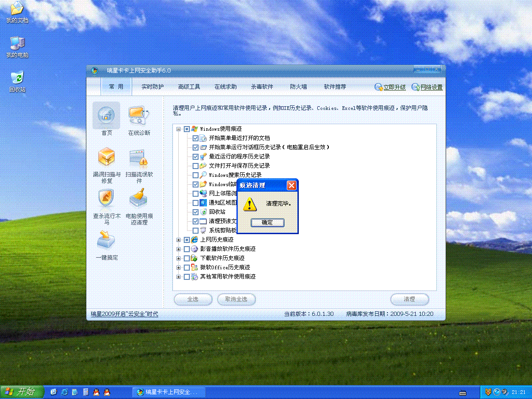Open the 杀毒软件 tab
Image resolution: width=532 pixels, height=399 pixels.
(262, 87)
